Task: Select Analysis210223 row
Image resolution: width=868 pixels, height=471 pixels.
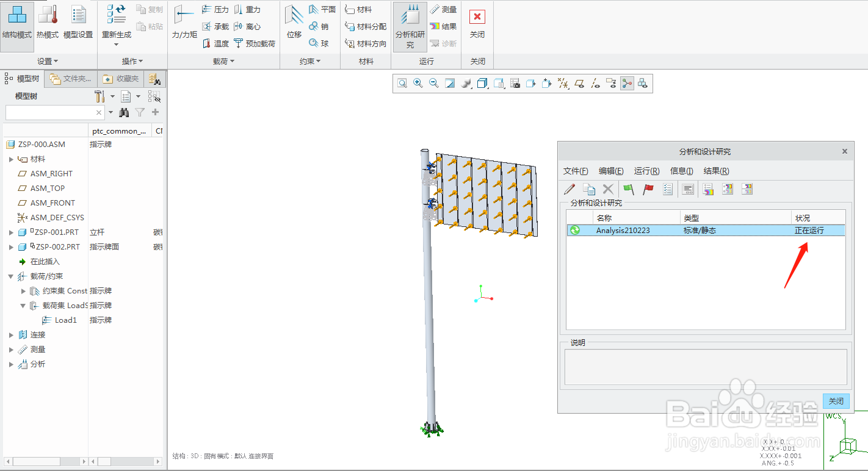Action: click(x=706, y=230)
